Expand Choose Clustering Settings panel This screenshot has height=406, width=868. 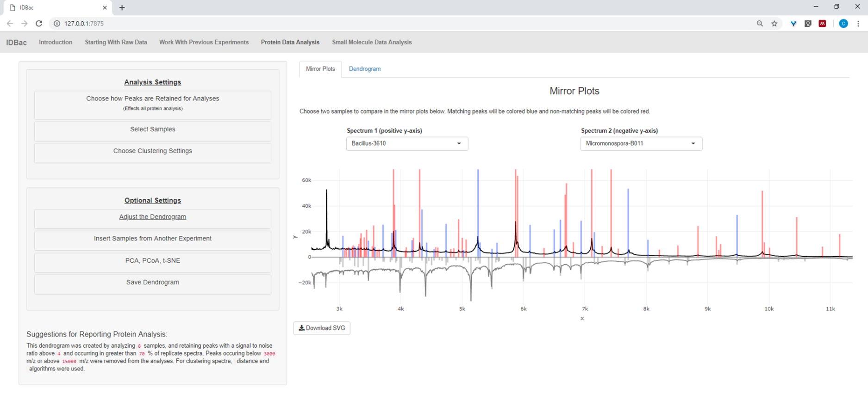click(x=152, y=151)
